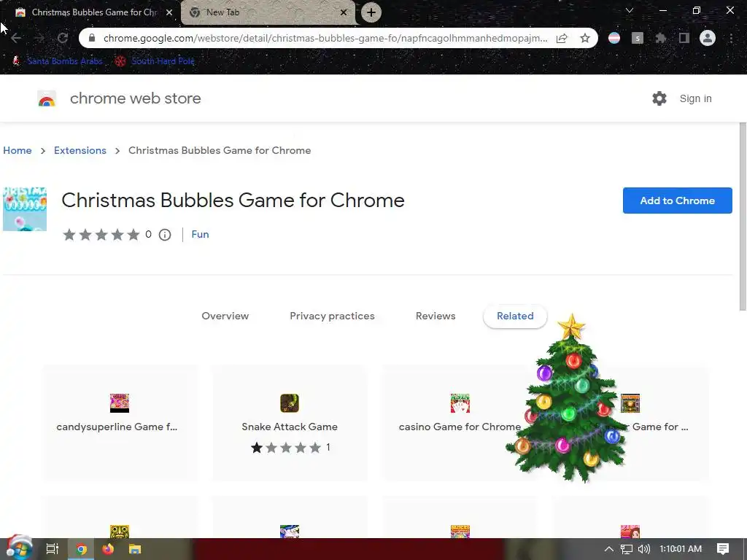Click the game icon right of the tree
747x560 pixels.
coord(630,403)
